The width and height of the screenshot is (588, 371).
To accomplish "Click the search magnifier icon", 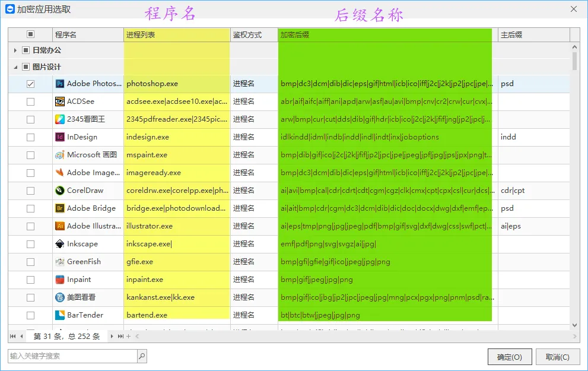I will 142,356.
